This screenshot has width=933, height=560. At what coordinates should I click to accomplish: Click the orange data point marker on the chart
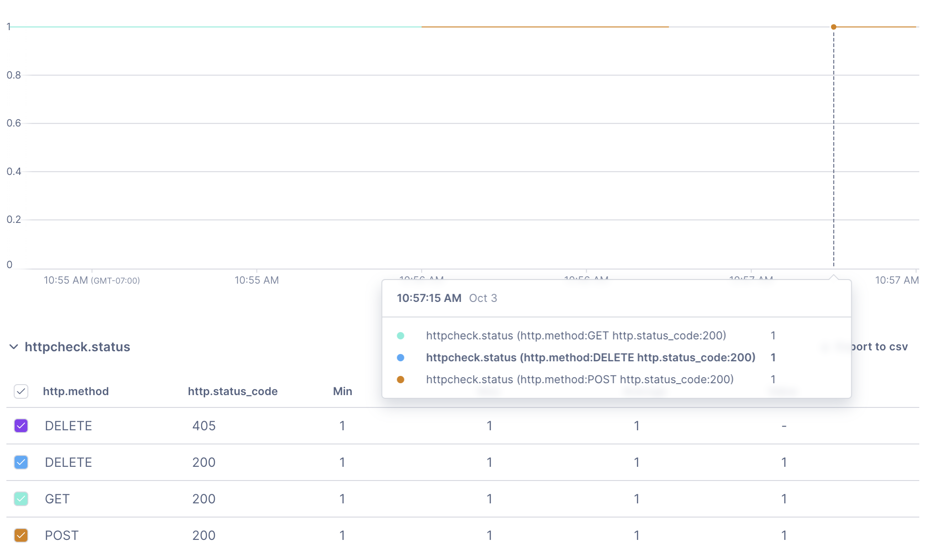(x=833, y=27)
